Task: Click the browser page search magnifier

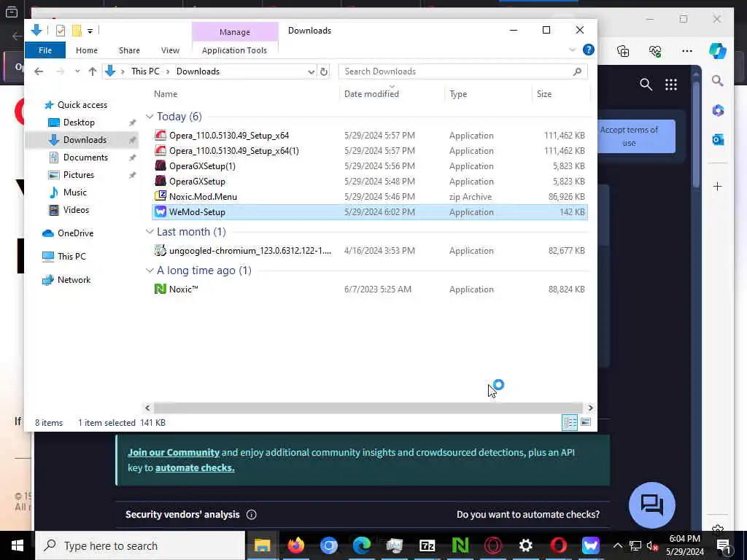Action: click(x=646, y=85)
